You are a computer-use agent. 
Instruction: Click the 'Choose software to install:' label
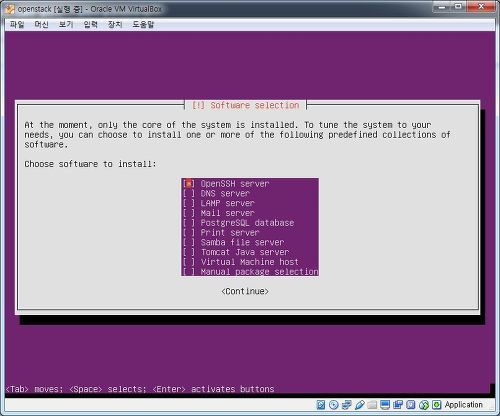coord(90,164)
